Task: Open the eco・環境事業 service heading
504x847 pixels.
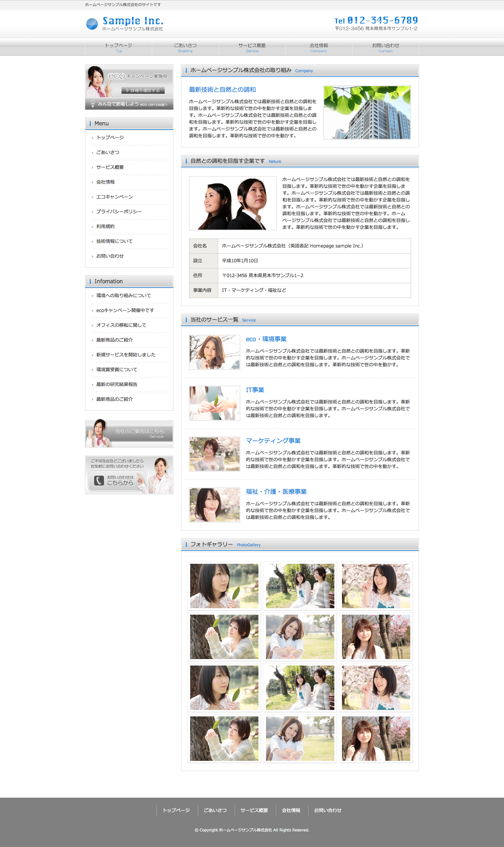Action: point(266,339)
